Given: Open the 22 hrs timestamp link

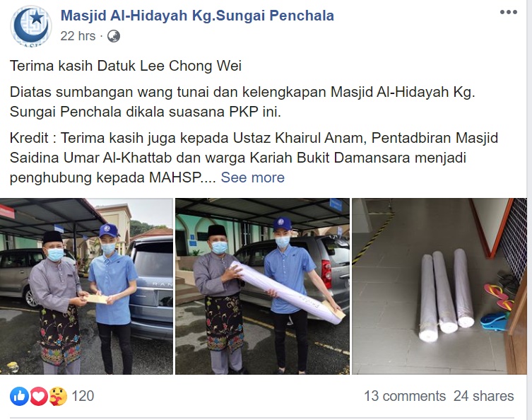Looking at the screenshot, I should coord(78,36).
